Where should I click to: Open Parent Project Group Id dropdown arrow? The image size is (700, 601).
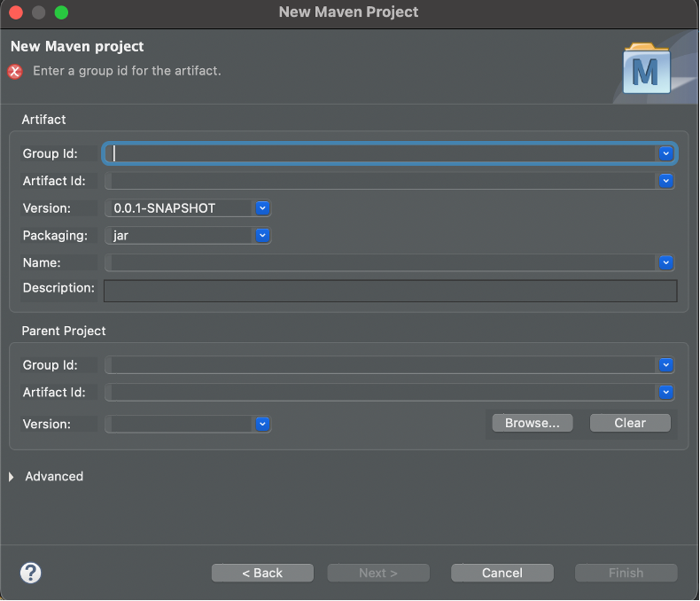665,365
